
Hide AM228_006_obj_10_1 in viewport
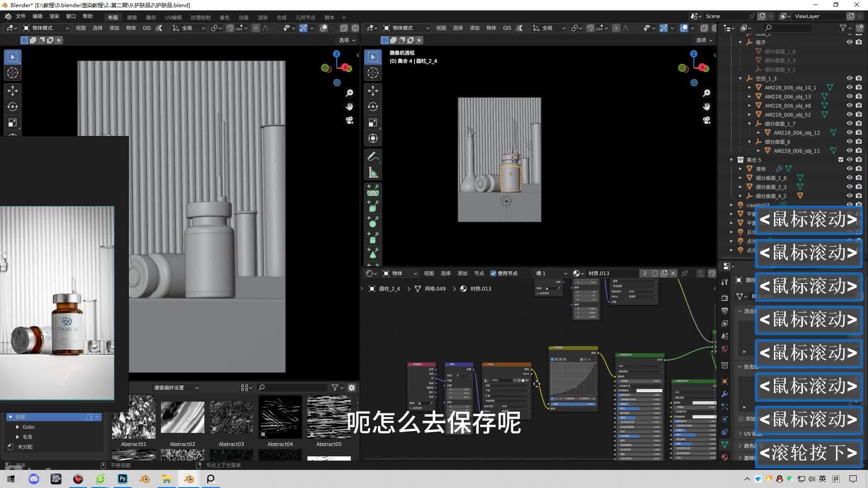pyautogui.click(x=849, y=87)
